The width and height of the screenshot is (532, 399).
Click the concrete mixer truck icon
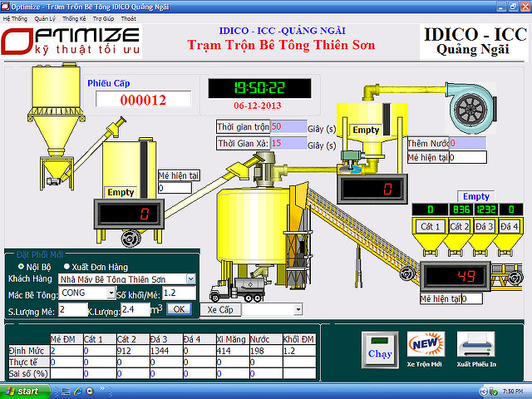[x=238, y=289]
